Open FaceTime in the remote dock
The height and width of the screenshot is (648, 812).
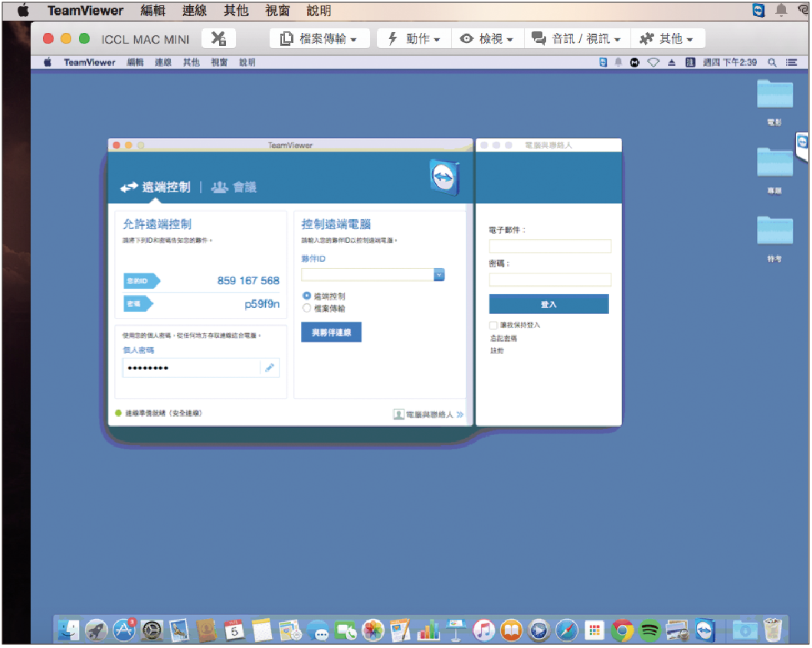(345, 630)
